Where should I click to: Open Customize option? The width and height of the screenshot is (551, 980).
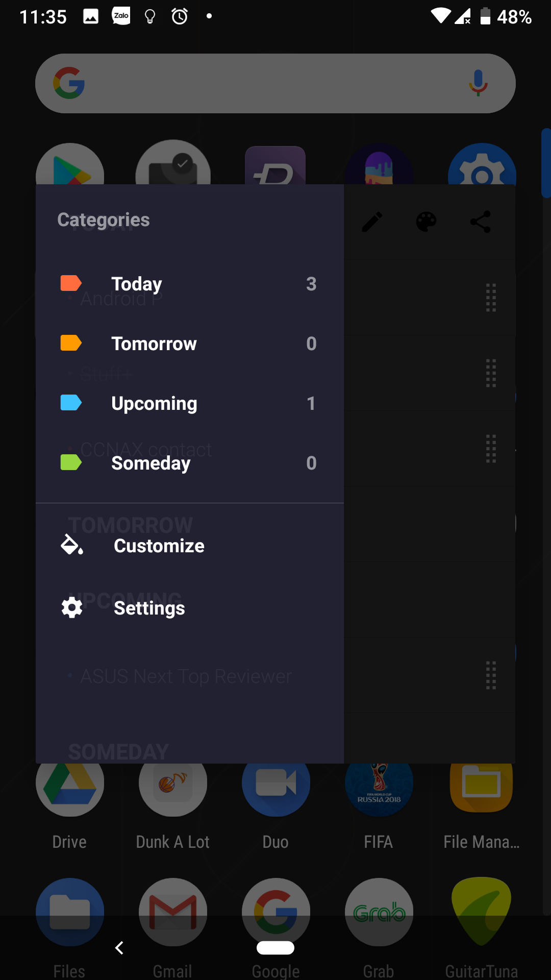click(x=190, y=546)
